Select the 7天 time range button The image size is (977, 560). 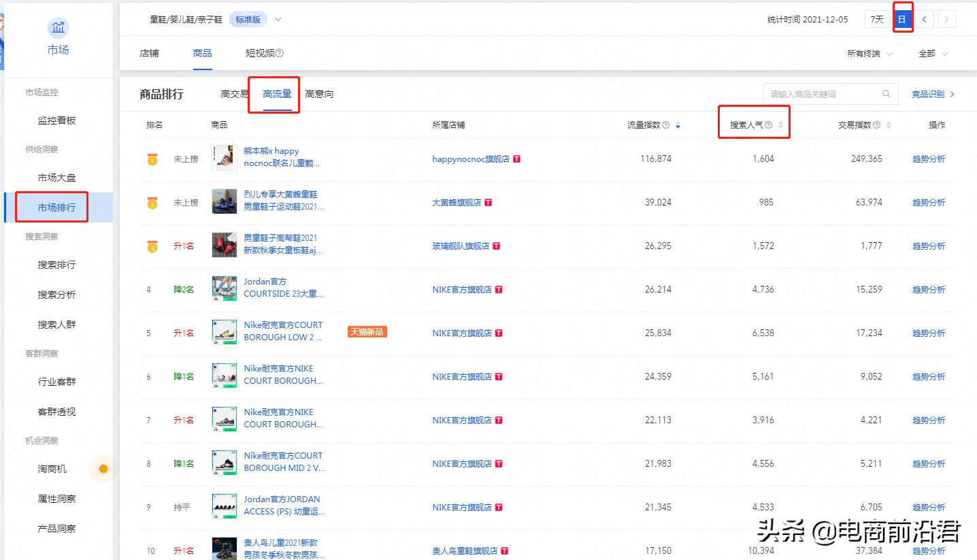877,19
